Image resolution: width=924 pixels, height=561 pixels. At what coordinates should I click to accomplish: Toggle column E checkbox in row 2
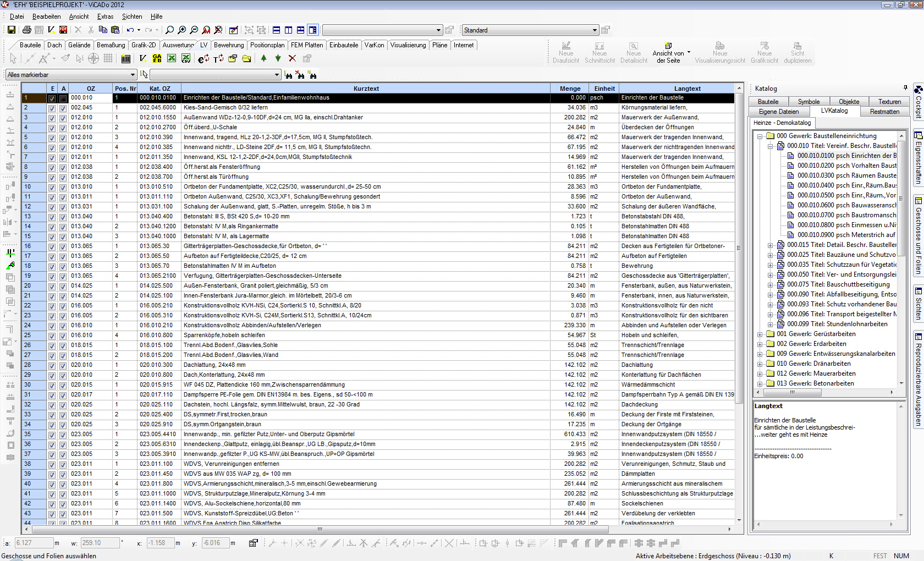(52, 108)
